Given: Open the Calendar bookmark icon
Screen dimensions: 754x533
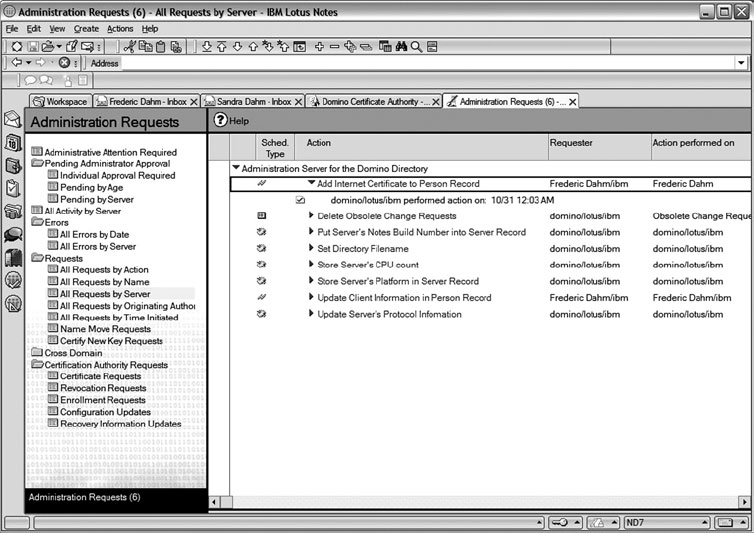Looking at the screenshot, I should (x=13, y=142).
